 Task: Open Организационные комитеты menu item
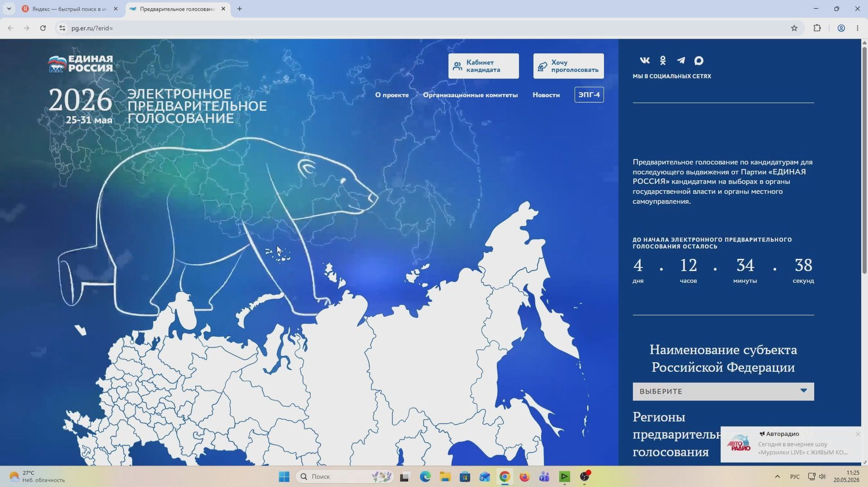(471, 95)
